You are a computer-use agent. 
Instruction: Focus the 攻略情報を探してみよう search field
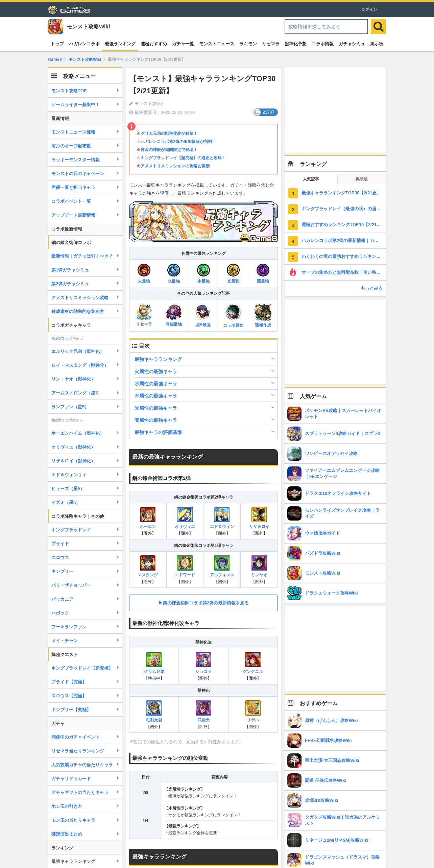click(x=326, y=26)
